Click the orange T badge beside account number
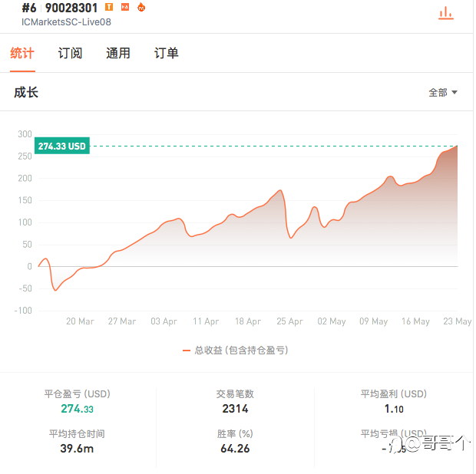The height and width of the screenshot is (474, 476). [108, 7]
